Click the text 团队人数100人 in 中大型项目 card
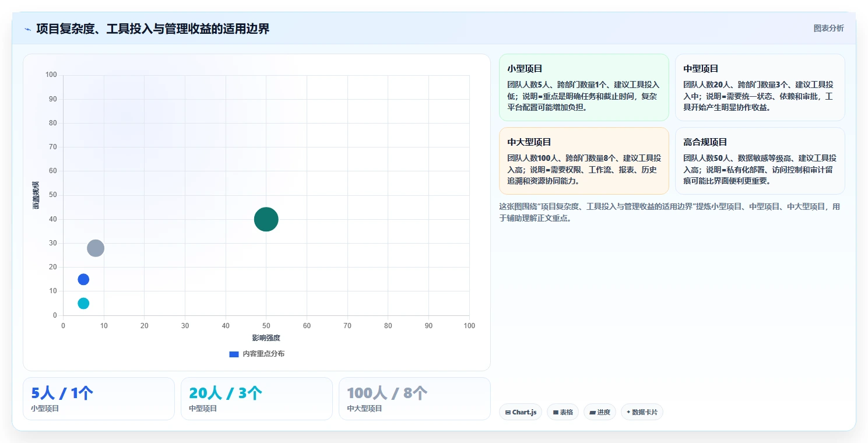868x443 pixels. (533, 158)
